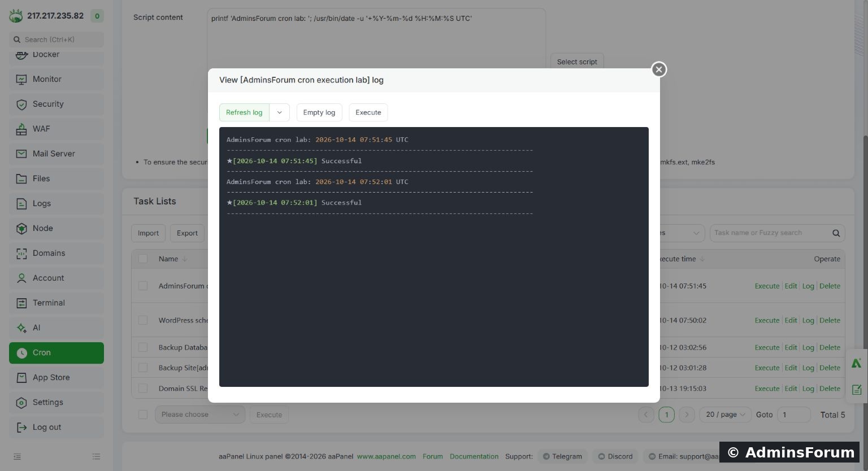Viewport: 868px width, 471px height.
Task: Sort by execute time column arrow
Action: (702, 259)
